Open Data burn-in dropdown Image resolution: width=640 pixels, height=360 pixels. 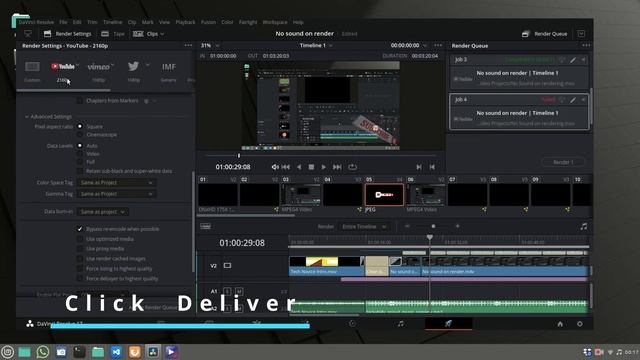pyautogui.click(x=102, y=212)
